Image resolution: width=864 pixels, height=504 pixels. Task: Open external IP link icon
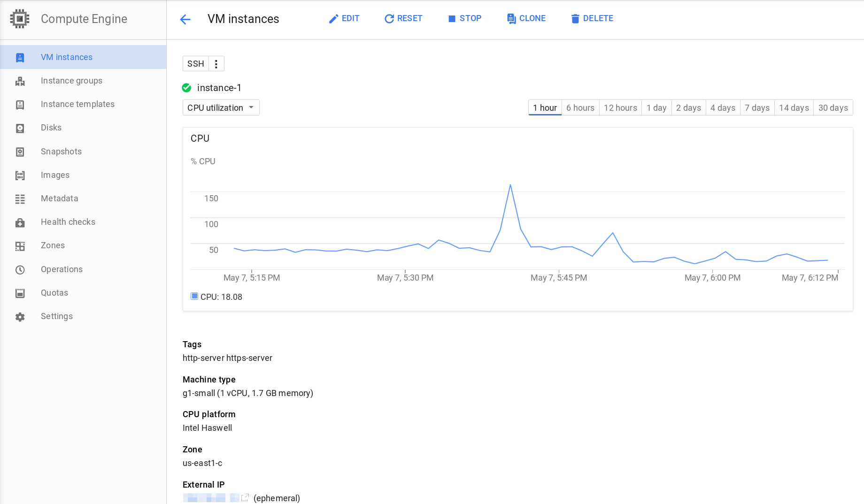point(245,497)
